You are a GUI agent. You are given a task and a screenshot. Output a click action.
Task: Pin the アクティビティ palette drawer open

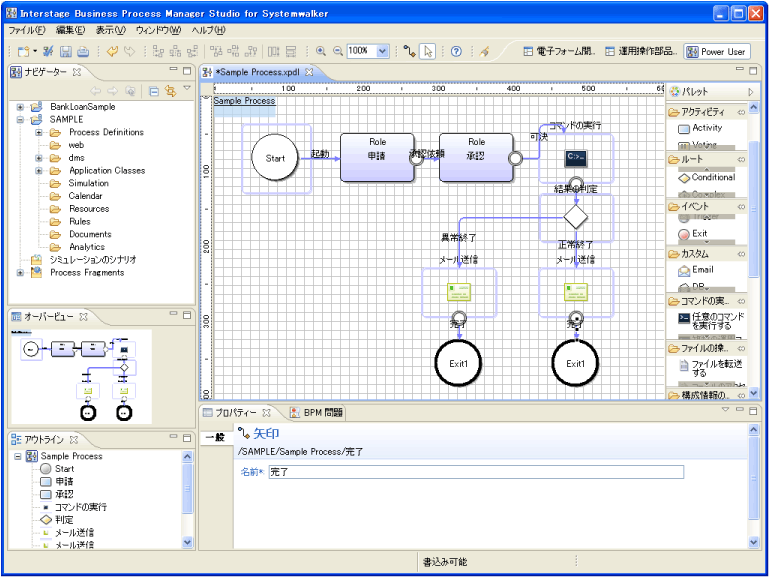click(x=741, y=112)
